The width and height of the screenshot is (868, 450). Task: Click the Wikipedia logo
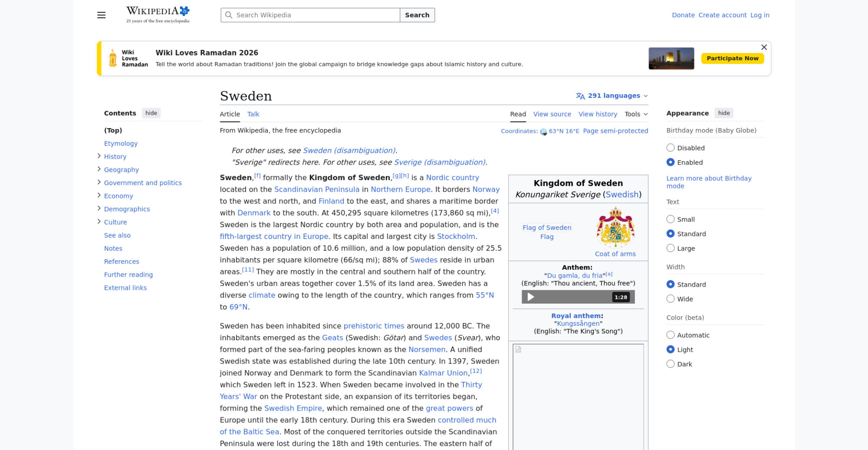coord(158,15)
